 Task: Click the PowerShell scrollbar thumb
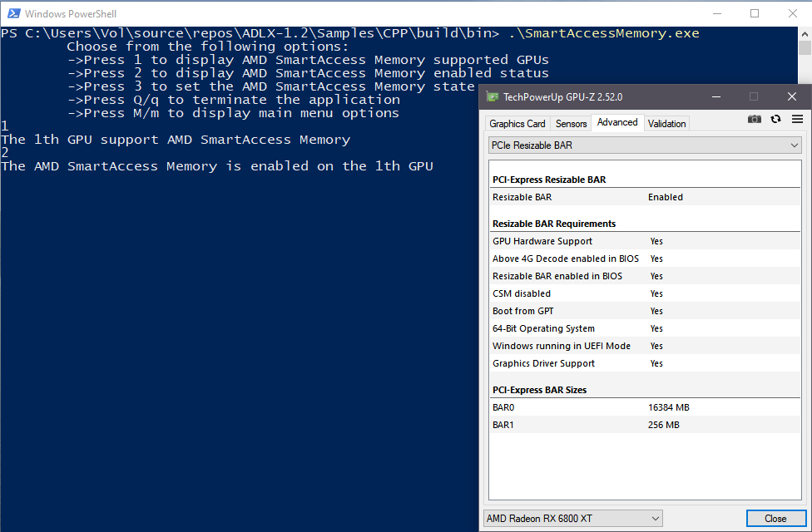(x=805, y=48)
